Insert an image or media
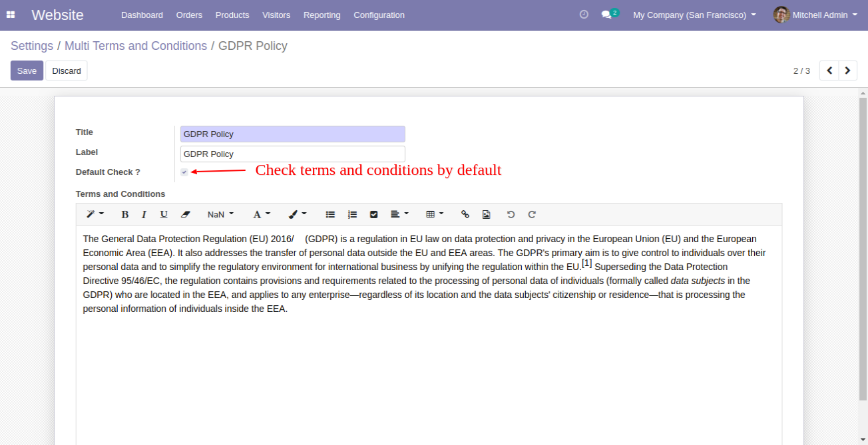Image resolution: width=868 pixels, height=445 pixels. [487, 214]
